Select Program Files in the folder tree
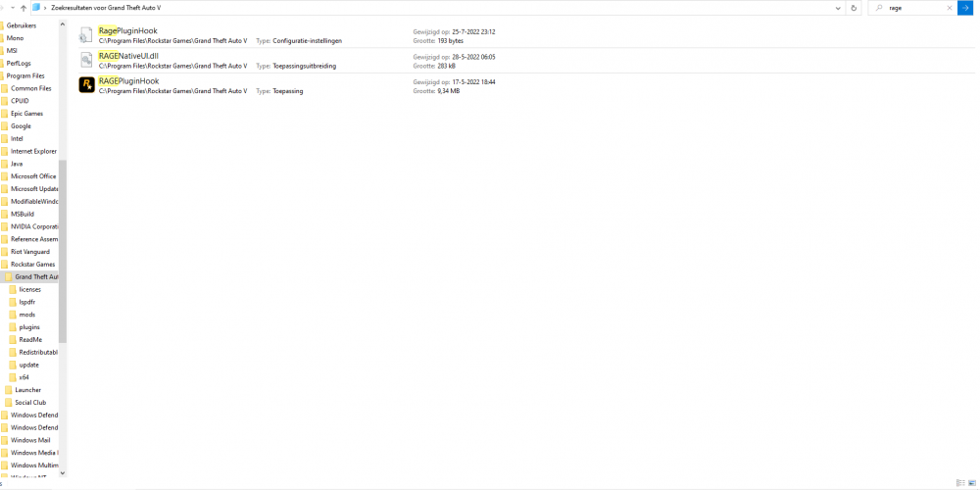This screenshot has width=980, height=490. [25, 75]
